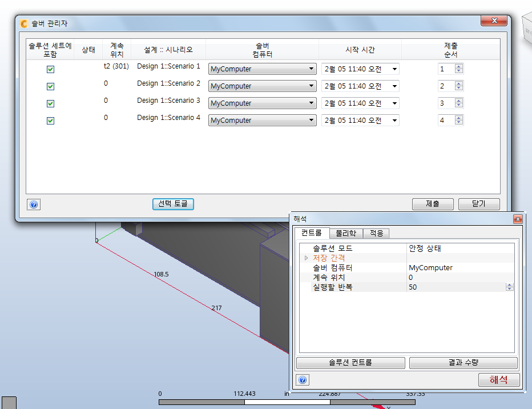Image resolution: width=532 pixels, height=409 pixels.
Task: Open help in Solver Manager dialog
Action: (34, 204)
